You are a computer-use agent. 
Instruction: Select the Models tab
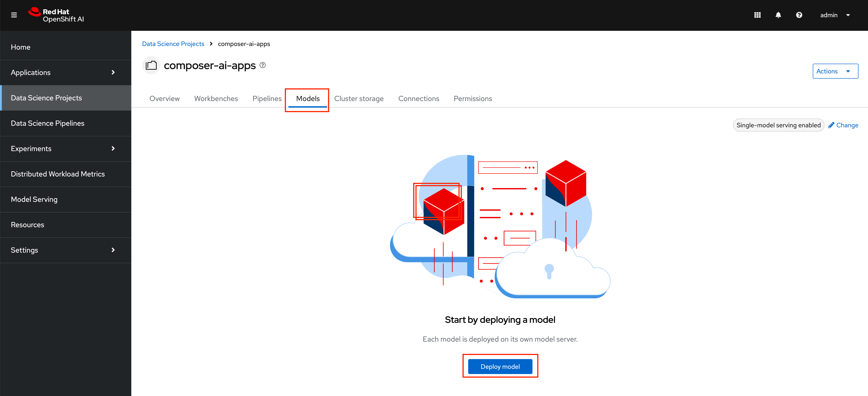click(308, 99)
